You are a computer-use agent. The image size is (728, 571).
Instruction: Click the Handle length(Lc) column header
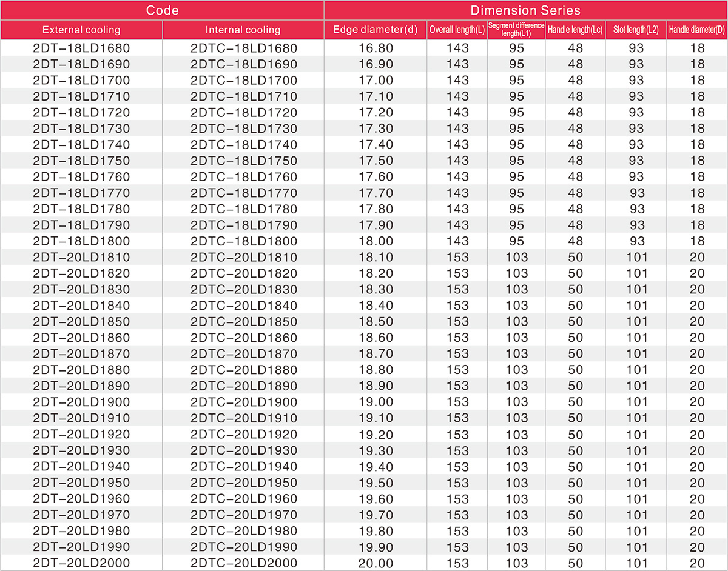[x=576, y=30]
